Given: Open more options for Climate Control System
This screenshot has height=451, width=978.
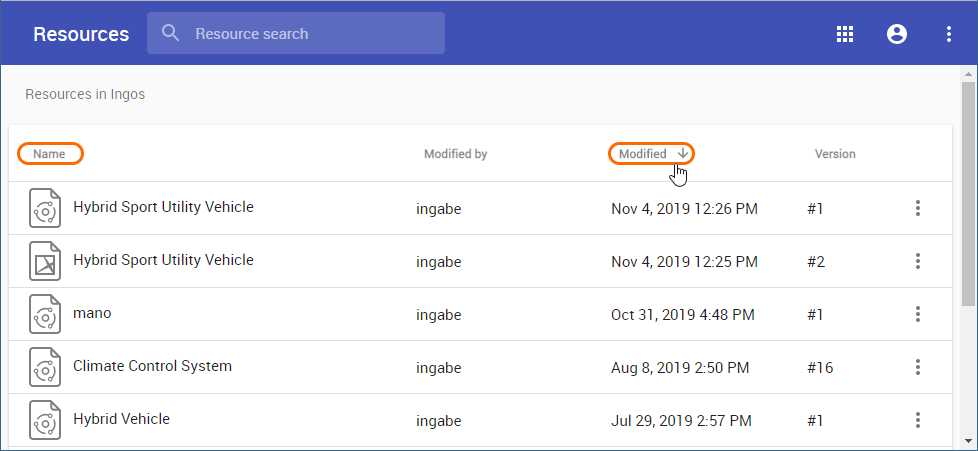Looking at the screenshot, I should tap(917, 367).
